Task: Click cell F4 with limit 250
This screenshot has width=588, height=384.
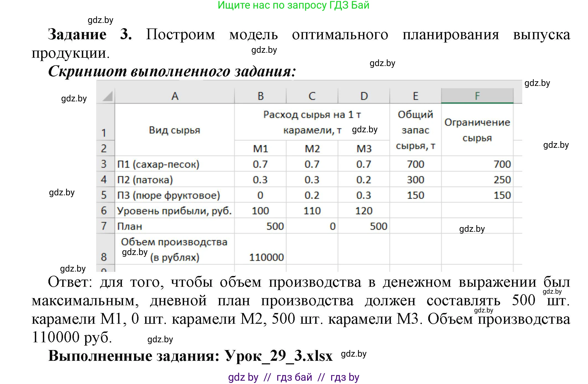Action: tap(477, 179)
